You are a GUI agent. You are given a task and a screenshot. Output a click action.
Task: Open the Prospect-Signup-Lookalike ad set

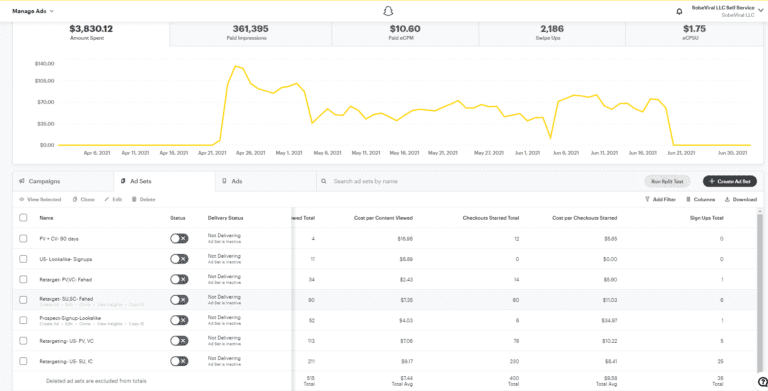(70, 318)
